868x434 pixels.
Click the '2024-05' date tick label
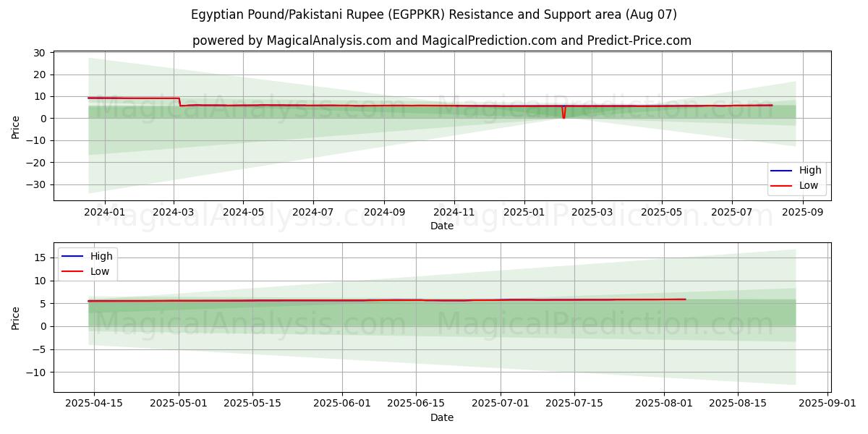tap(243, 213)
